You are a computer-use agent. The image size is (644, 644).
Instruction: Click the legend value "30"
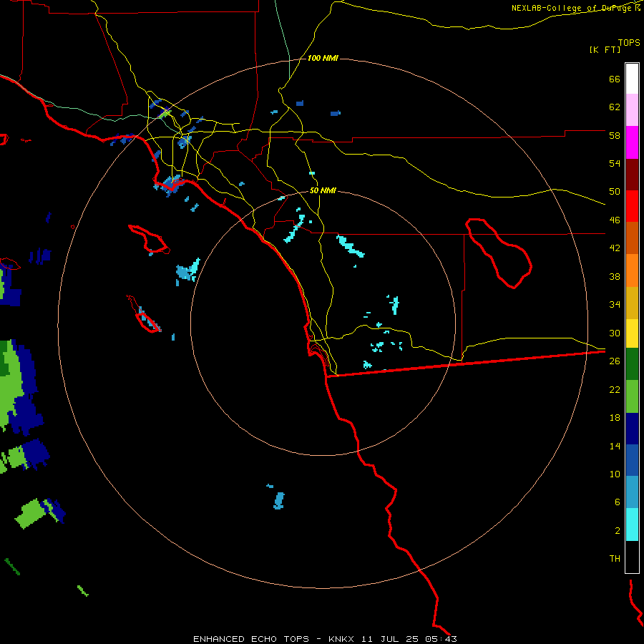(x=615, y=333)
